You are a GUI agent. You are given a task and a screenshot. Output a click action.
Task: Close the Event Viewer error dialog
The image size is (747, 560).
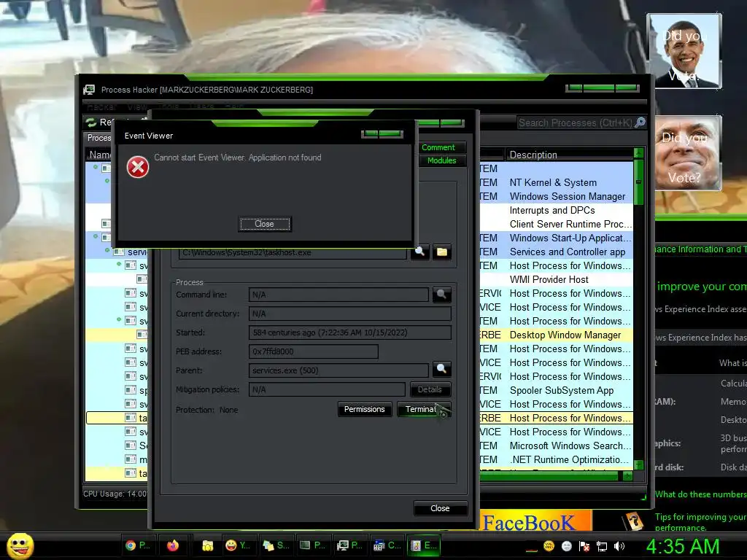coord(264,224)
